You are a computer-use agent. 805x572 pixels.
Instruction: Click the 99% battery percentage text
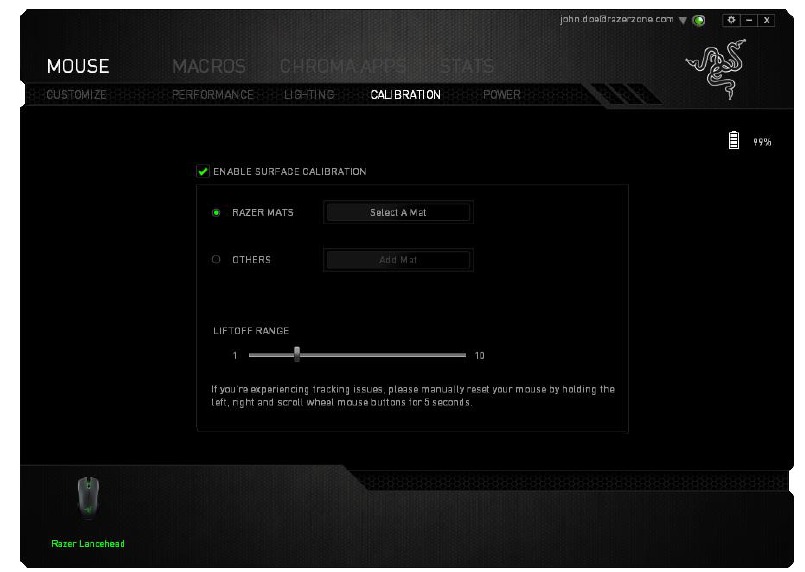(x=762, y=142)
